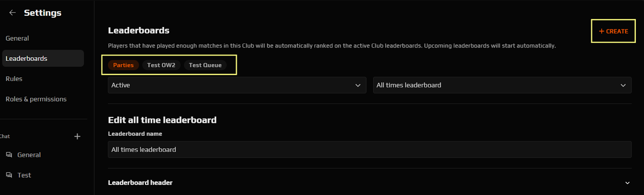
Task: Select the Parties queue tab
Action: 123,65
